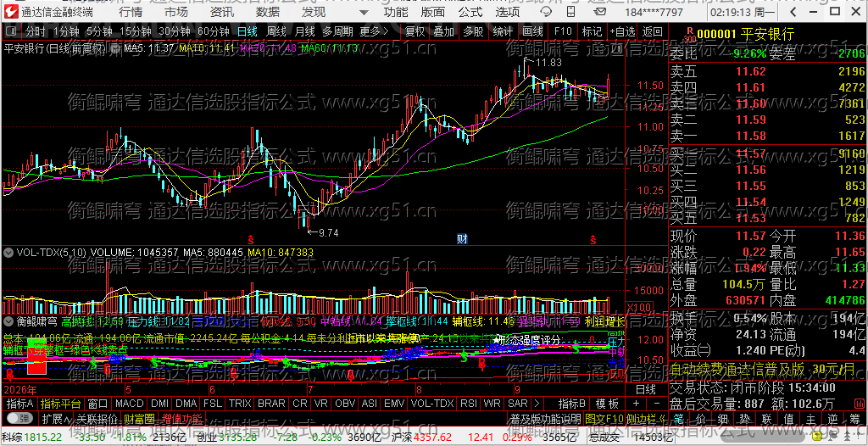Open the 公式 menu
868x446 pixels.
(470, 12)
